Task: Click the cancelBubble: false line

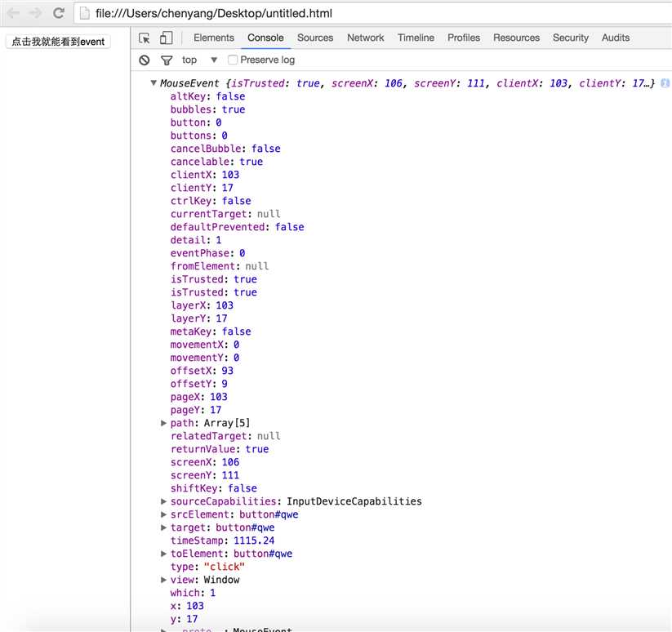Action: tap(225, 149)
